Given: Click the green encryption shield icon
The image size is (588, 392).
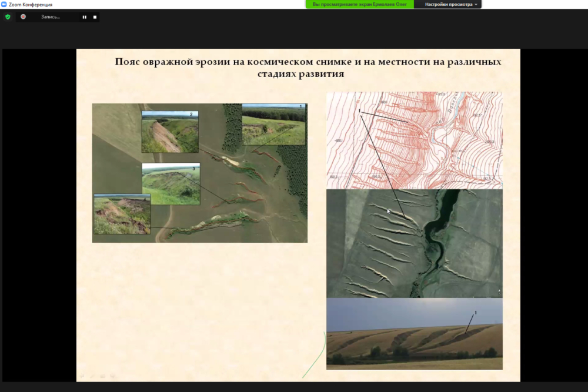Looking at the screenshot, I should 8,17.
